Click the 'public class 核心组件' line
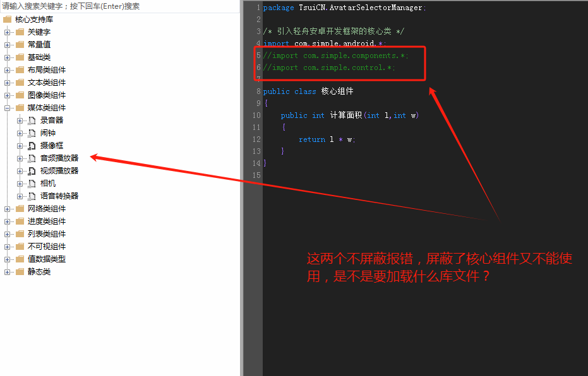Viewport: 588px width, 376px height. click(x=308, y=91)
